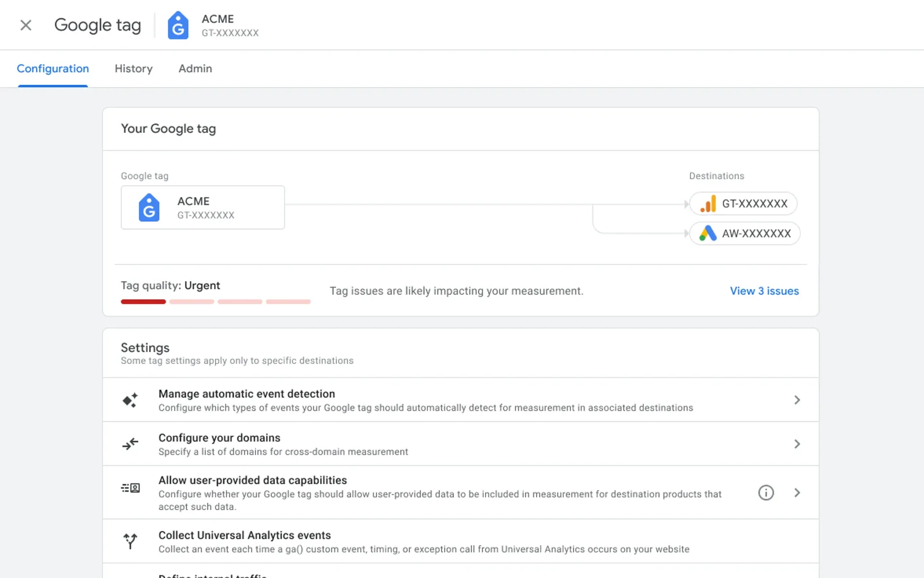
Task: Open the View 3 issues link
Action: pyautogui.click(x=764, y=291)
